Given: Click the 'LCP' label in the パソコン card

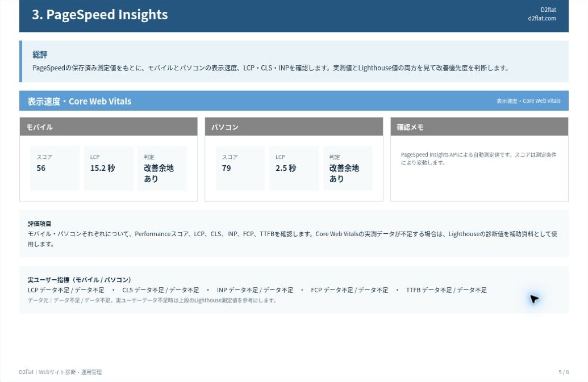Looking at the screenshot, I should point(280,157).
